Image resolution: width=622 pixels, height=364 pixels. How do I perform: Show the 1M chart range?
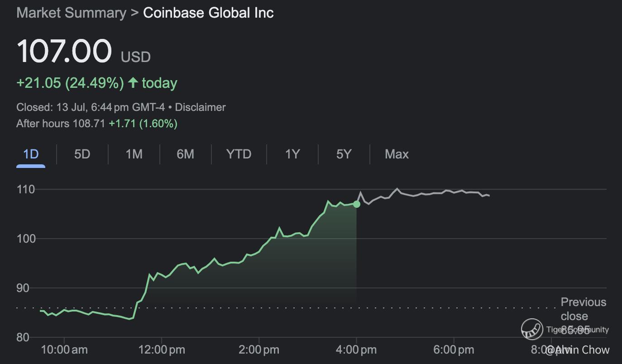pyautogui.click(x=134, y=154)
